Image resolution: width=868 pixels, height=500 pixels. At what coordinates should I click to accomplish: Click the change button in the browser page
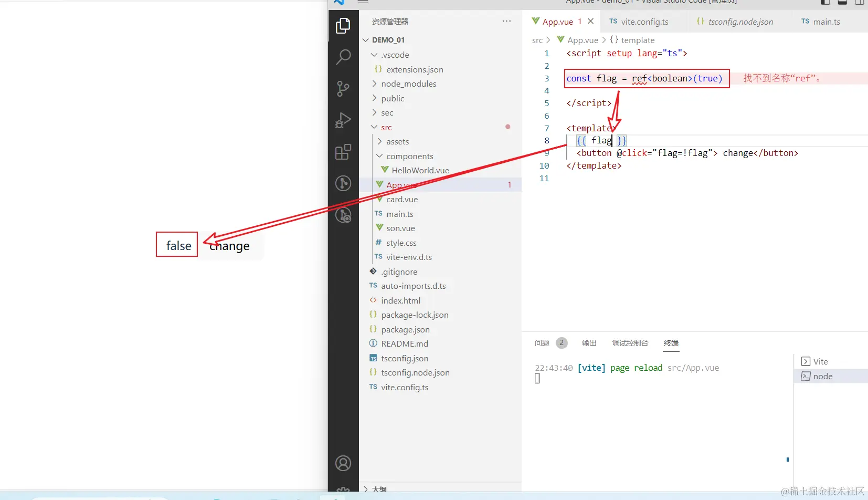pyautogui.click(x=230, y=246)
